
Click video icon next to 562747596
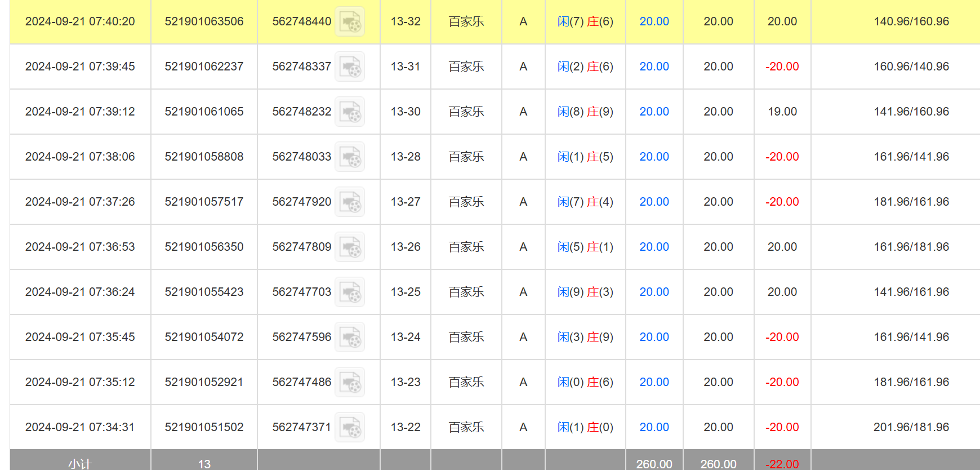click(x=350, y=338)
